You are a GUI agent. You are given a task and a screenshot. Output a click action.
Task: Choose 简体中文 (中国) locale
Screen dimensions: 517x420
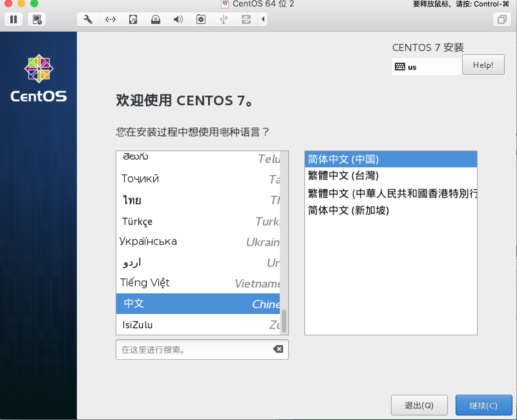tap(391, 159)
